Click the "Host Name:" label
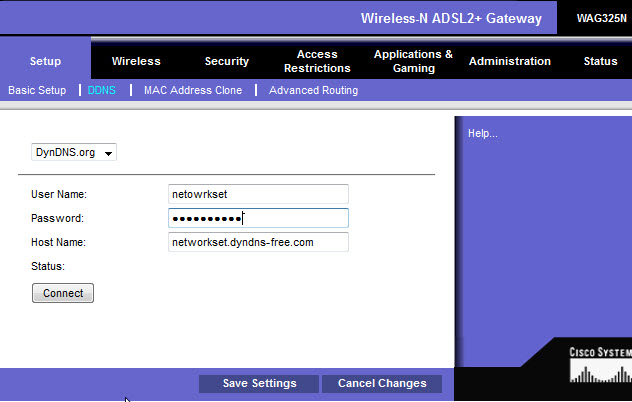Screen dimensions: 632x402 pyautogui.click(x=58, y=242)
